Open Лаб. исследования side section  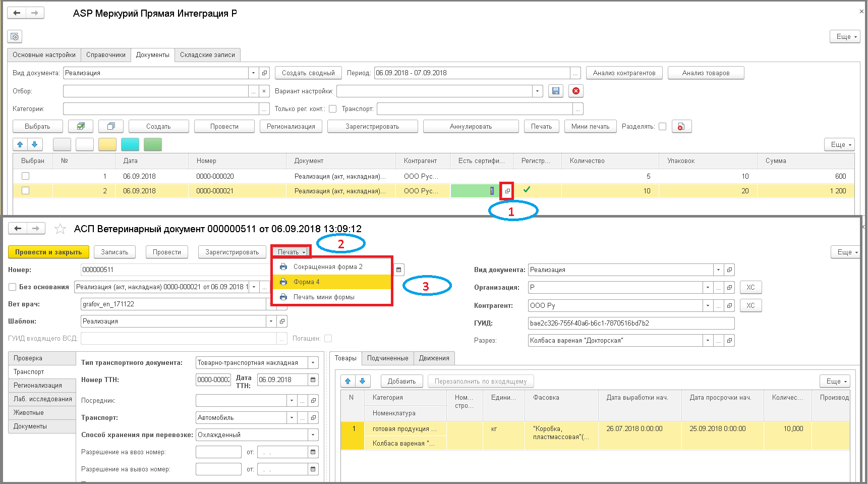coord(42,399)
